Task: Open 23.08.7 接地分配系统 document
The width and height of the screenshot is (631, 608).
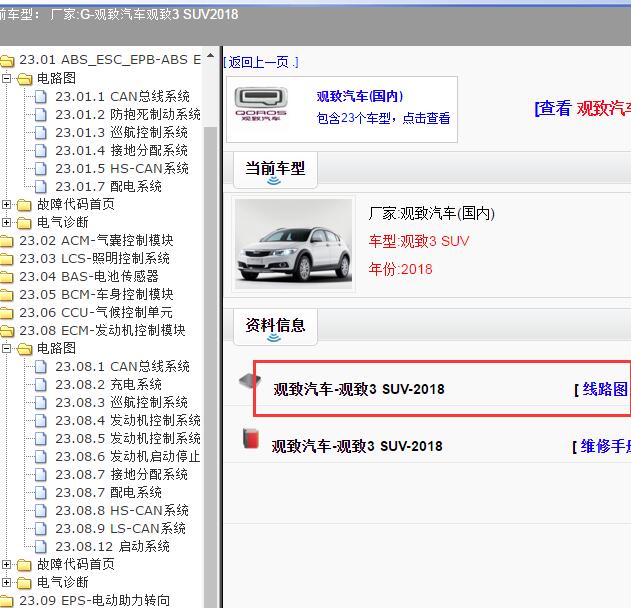Action: (x=122, y=474)
